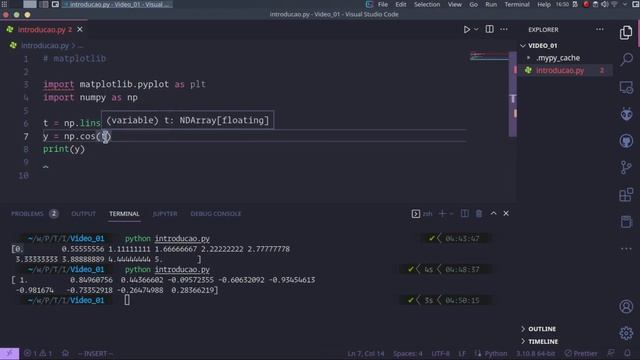
Task: Open the new terminal launch profile dropdown
Action: (451, 213)
